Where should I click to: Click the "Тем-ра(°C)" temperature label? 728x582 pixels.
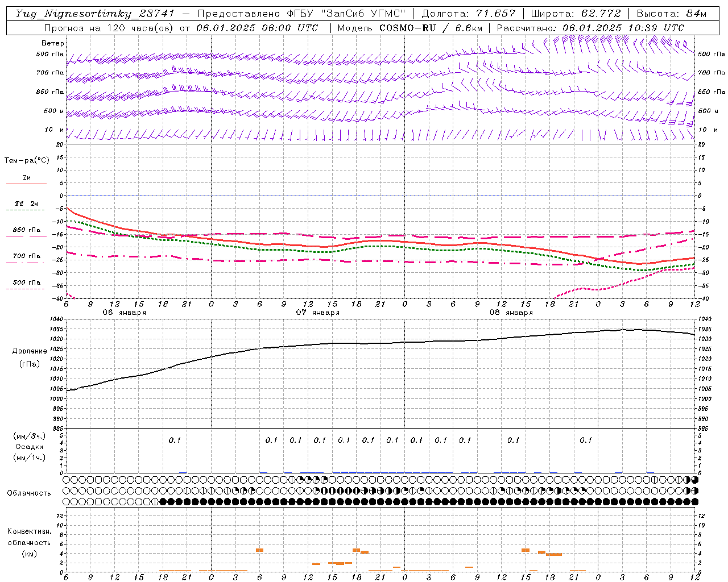(x=27, y=161)
